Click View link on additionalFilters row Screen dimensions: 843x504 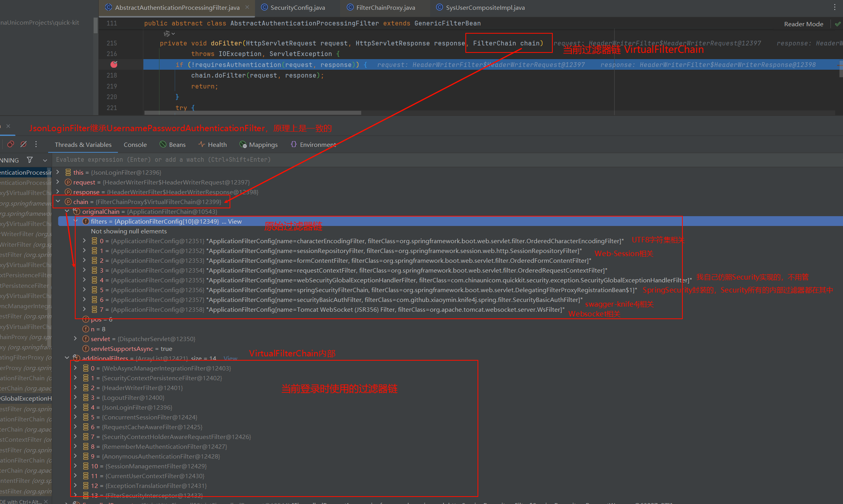point(230,358)
